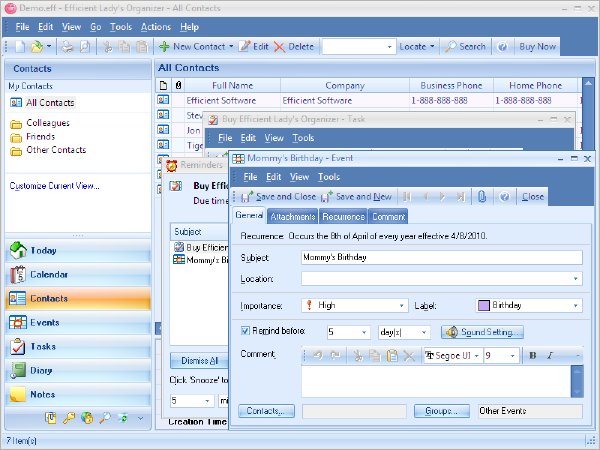Viewport: 600px width, 450px height.
Task: Open the remind before number 5 dropdown
Action: (x=364, y=332)
